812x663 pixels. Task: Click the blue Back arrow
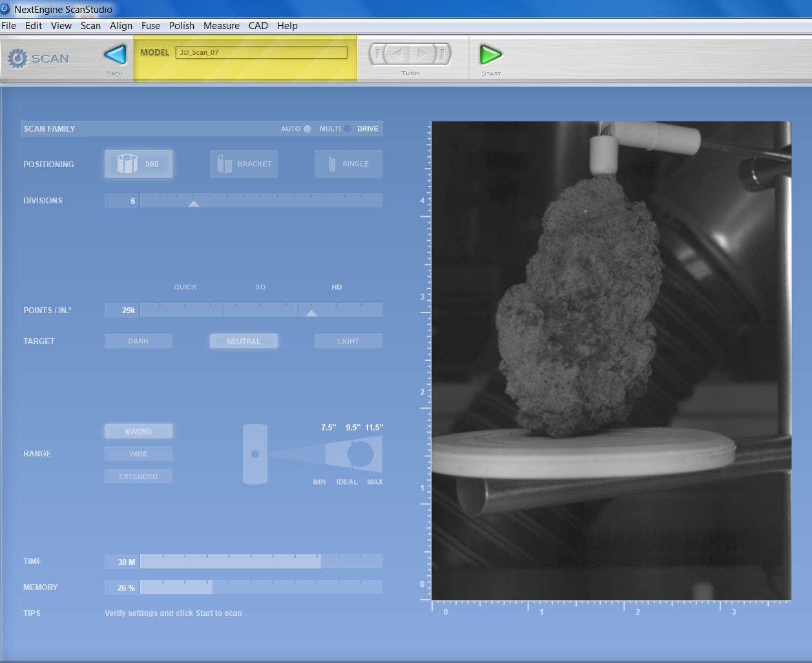[x=115, y=55]
